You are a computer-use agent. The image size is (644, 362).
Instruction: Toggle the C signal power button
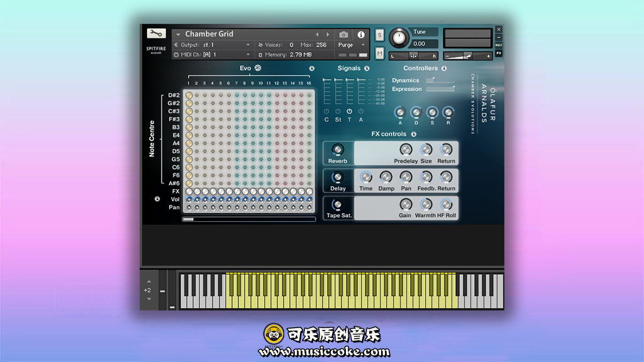326,111
